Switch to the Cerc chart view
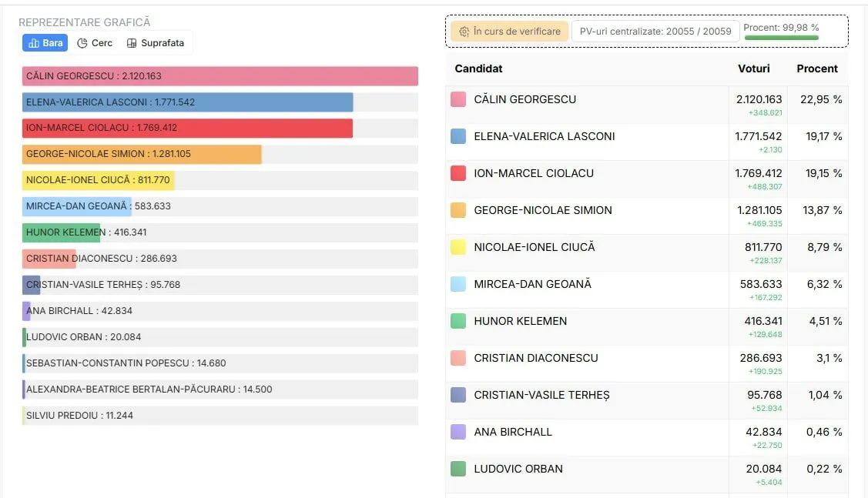 pyautogui.click(x=95, y=43)
